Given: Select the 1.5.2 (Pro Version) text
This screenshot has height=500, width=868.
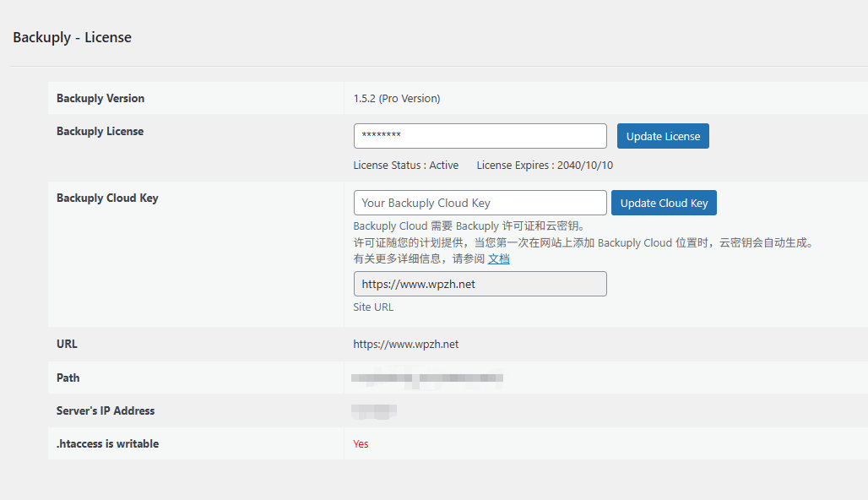Looking at the screenshot, I should pyautogui.click(x=397, y=98).
